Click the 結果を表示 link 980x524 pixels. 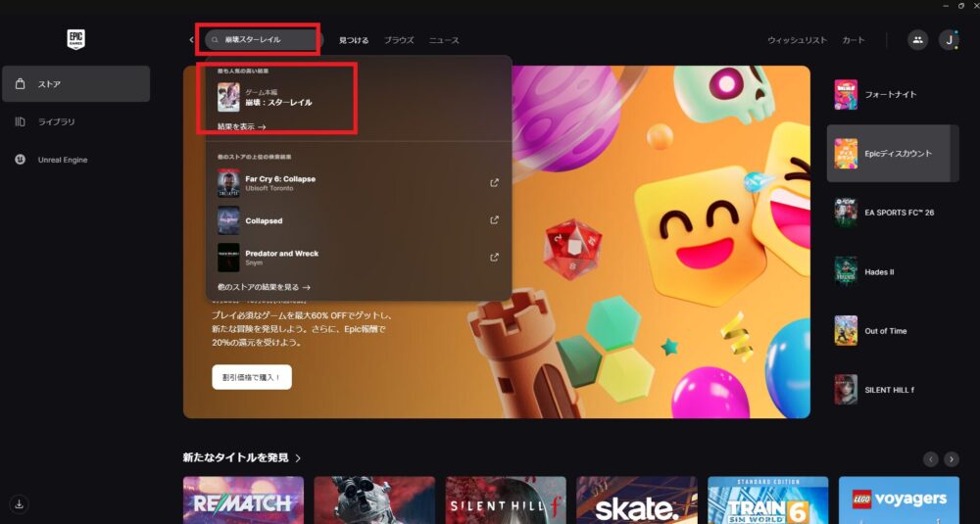tap(241, 127)
